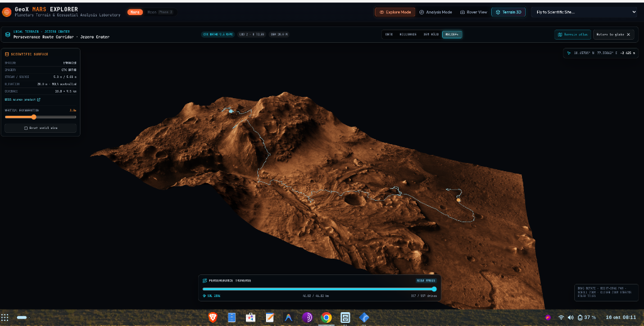Switch to Explore Mode

coord(395,13)
